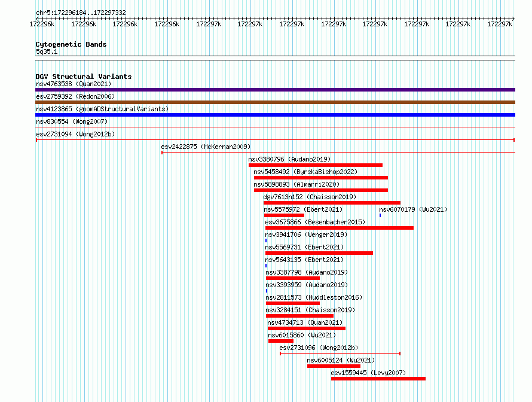Open the nsv6005124 (Wu2021) label

point(341,360)
